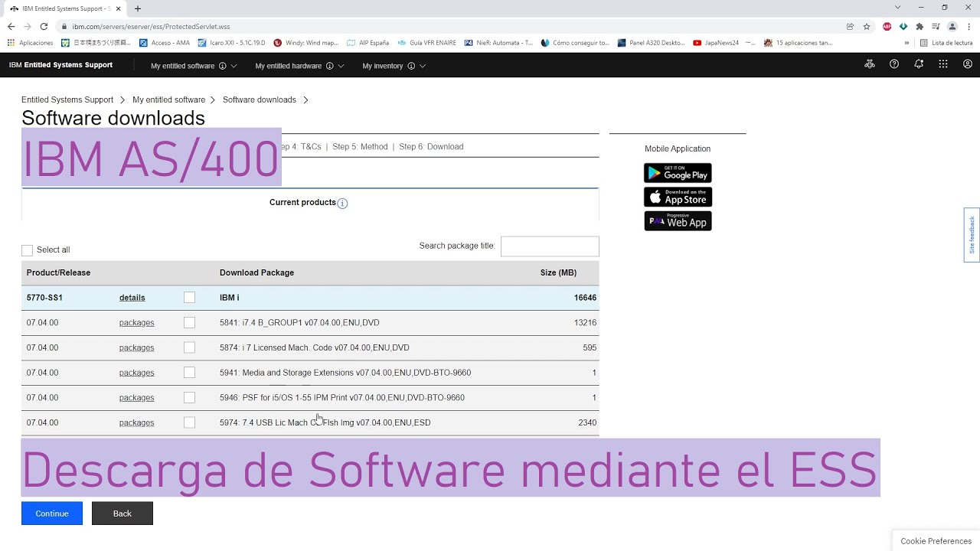
Task: Bookmark this page with the star icon
Action: (867, 26)
